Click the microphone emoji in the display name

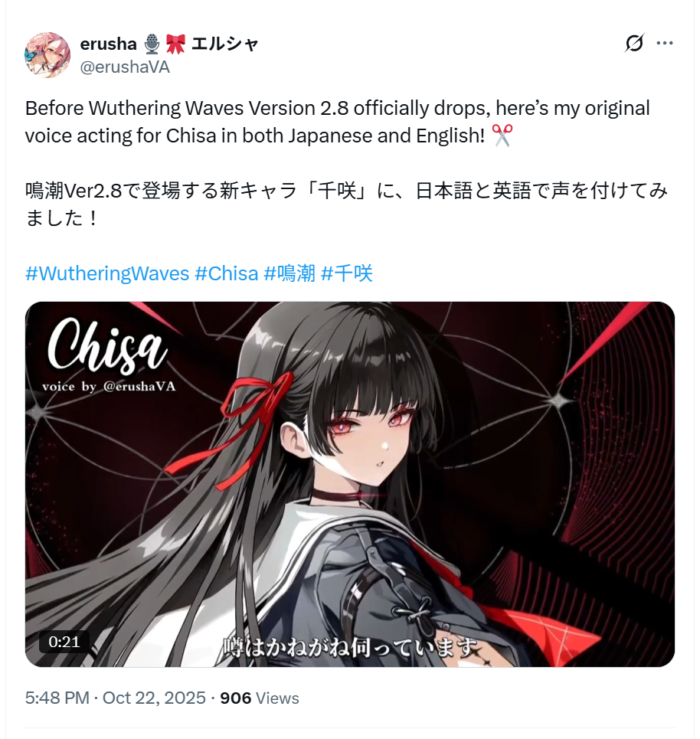click(152, 44)
